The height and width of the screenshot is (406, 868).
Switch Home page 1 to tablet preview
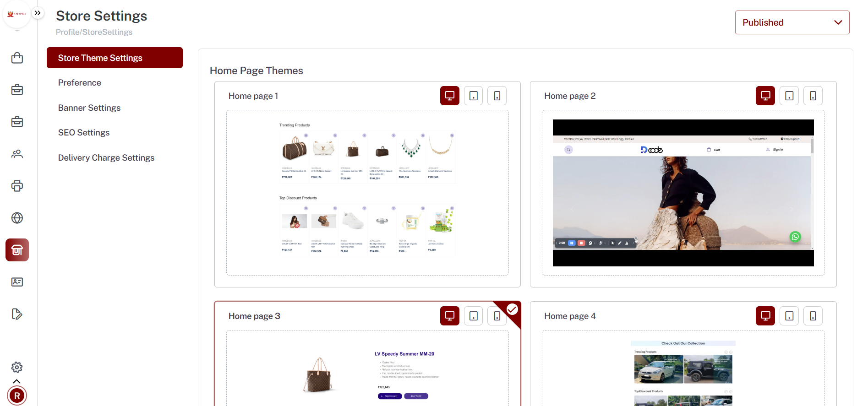473,96
